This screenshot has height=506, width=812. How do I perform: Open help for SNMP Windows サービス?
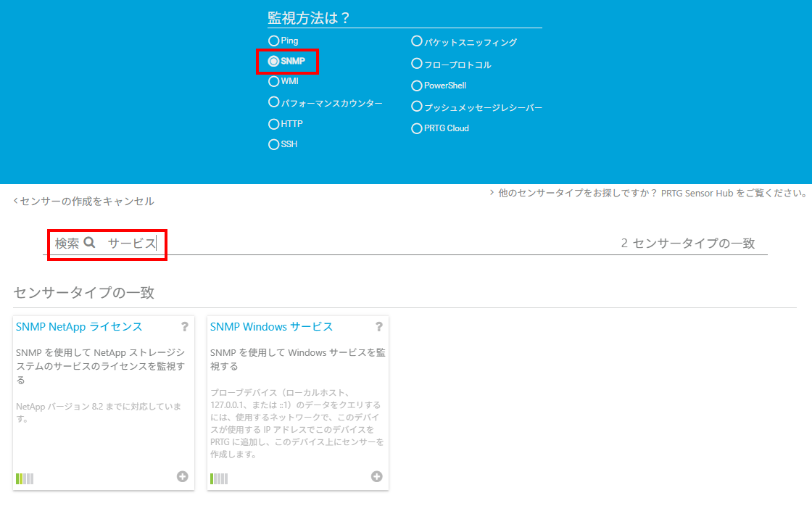pyautogui.click(x=379, y=327)
